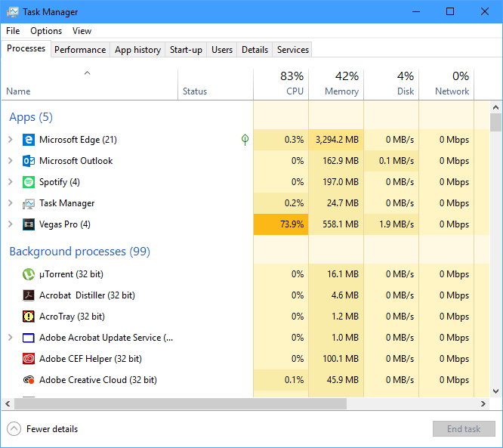
Task: Sort processes by Memory column
Action: pyautogui.click(x=336, y=85)
